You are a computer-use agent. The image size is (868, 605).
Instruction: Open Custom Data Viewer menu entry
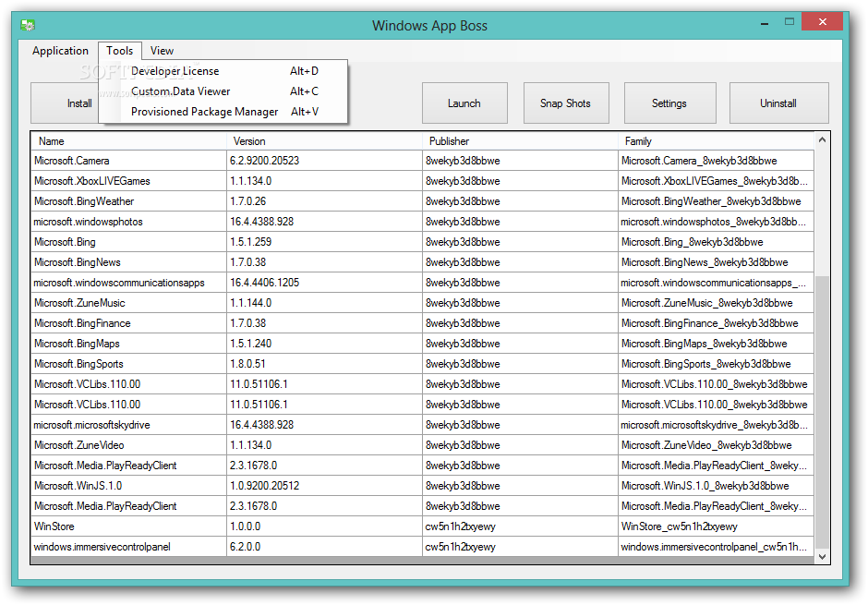tap(223, 91)
